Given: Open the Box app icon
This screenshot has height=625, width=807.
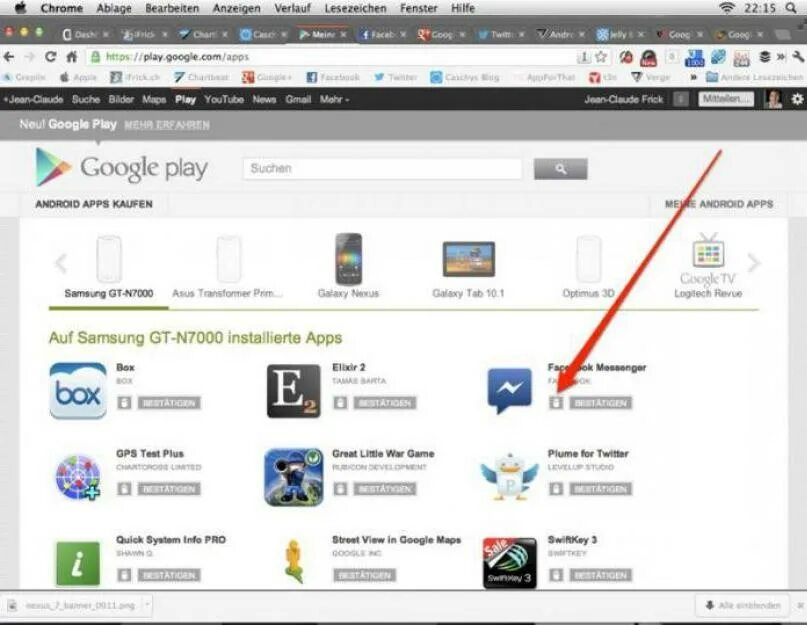Looking at the screenshot, I should (x=78, y=391).
